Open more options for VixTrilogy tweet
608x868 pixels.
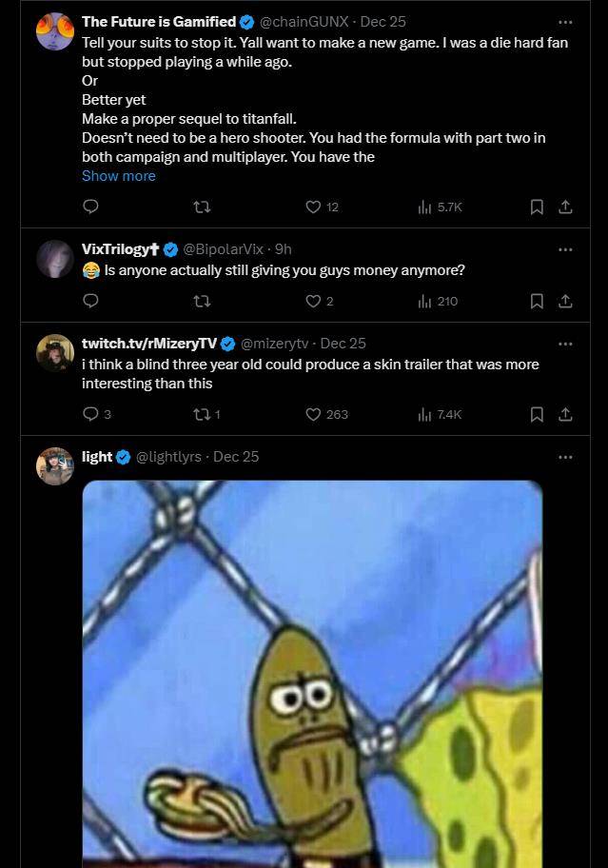(565, 249)
